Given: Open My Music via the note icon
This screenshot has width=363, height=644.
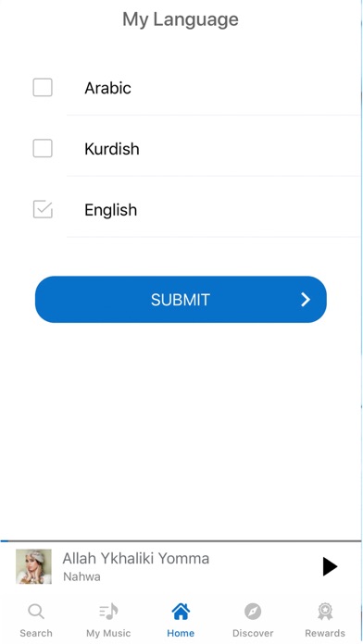Looking at the screenshot, I should pos(108,612).
